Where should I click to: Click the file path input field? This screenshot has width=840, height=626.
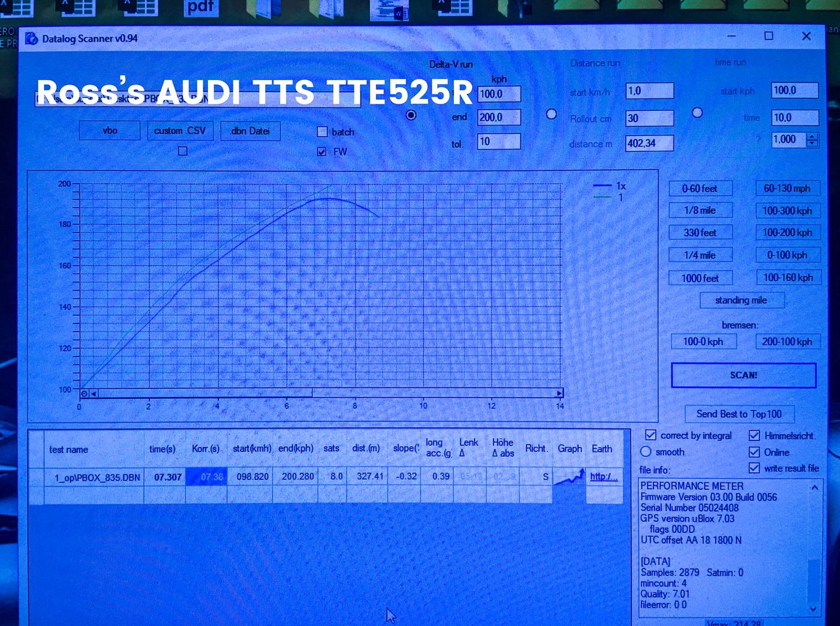pyautogui.click(x=198, y=99)
